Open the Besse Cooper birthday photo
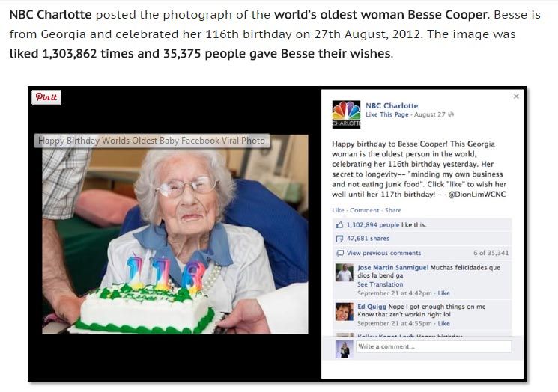This screenshot has width=558, height=392. (x=175, y=234)
